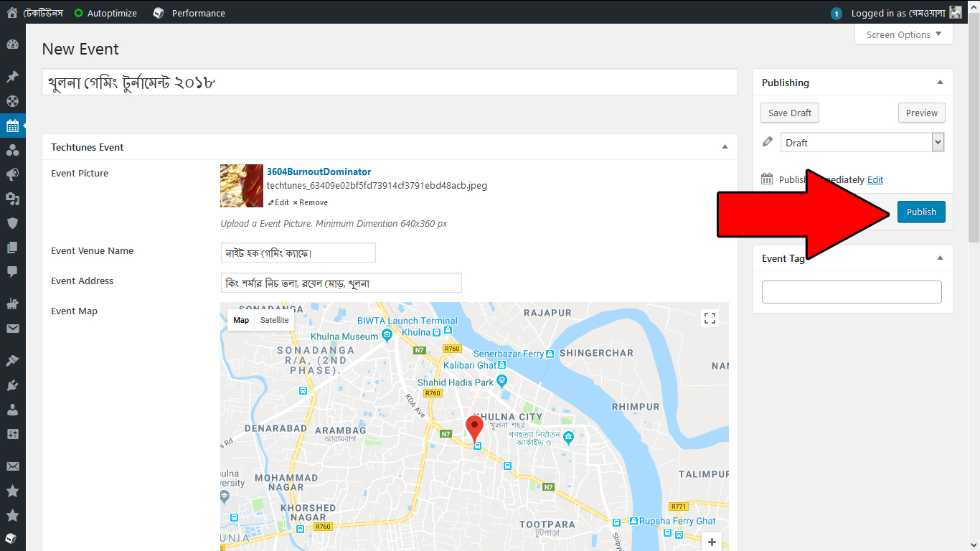Open the Settings sliders icon in sidebar
This screenshot has width=980, height=551.
[x=12, y=434]
